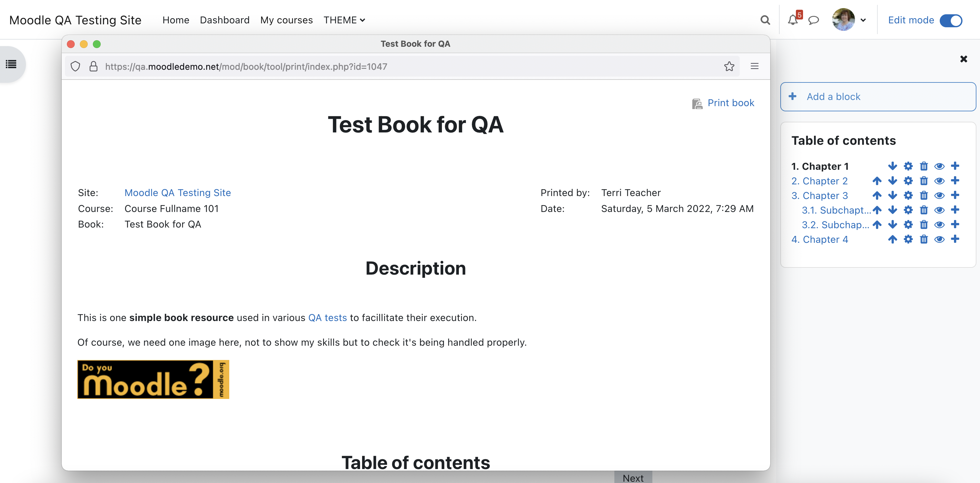Open Chapter 2 in table of contents
The width and height of the screenshot is (980, 483).
click(820, 181)
